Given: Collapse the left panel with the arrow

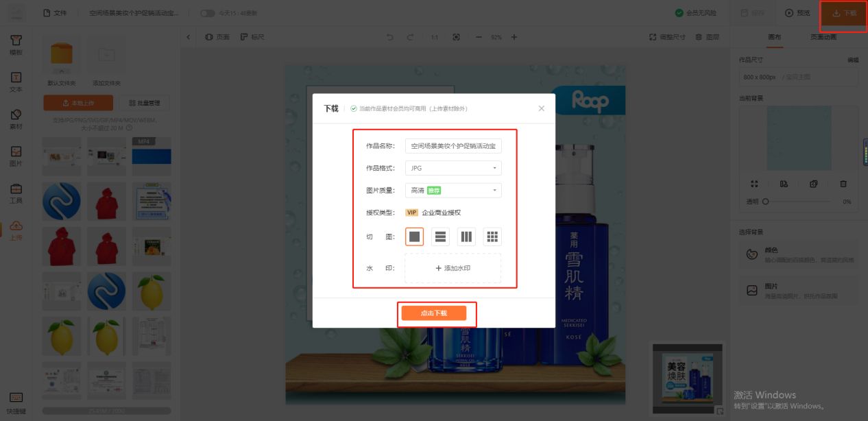Looking at the screenshot, I should pos(189,37).
